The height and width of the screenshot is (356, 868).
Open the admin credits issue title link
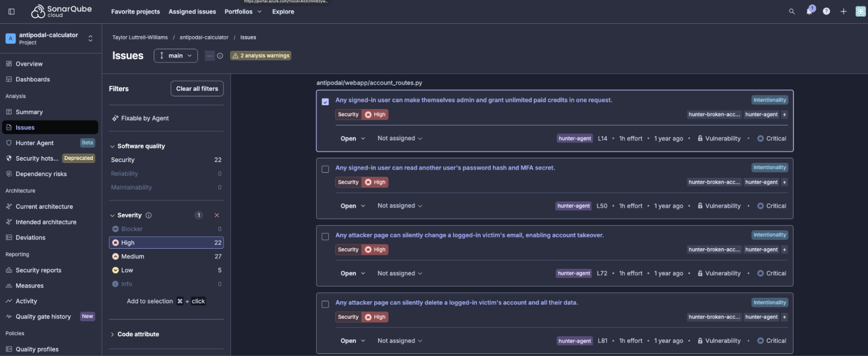474,100
